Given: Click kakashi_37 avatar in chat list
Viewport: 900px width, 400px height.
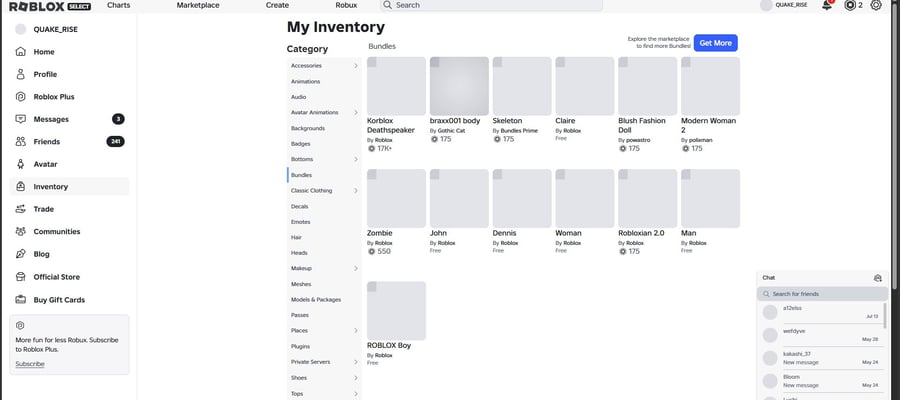Looking at the screenshot, I should pyautogui.click(x=770, y=358).
